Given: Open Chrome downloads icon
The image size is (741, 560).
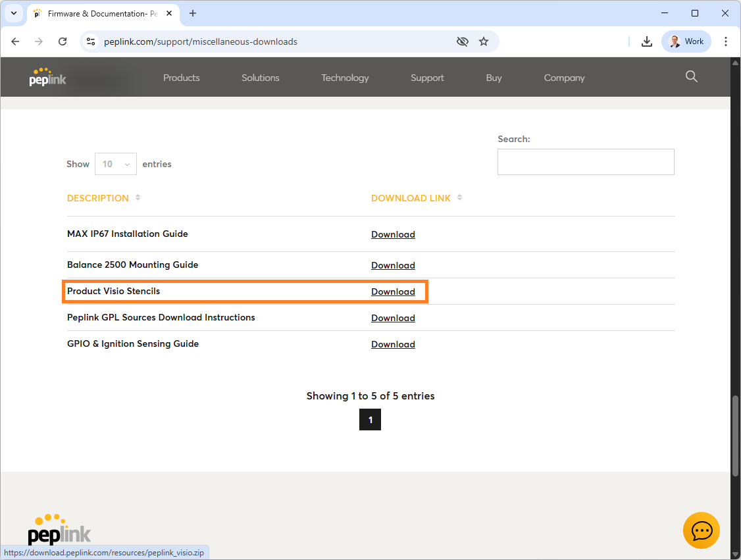Looking at the screenshot, I should point(647,41).
